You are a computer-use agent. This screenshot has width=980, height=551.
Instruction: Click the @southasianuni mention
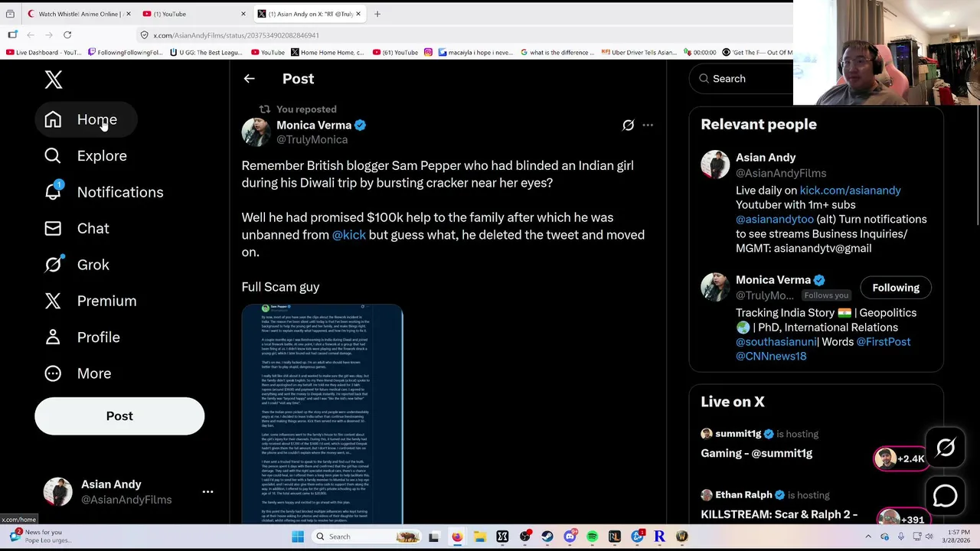776,342
